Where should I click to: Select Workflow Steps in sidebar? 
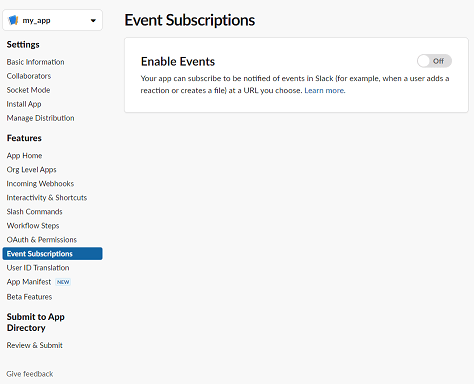pos(33,226)
